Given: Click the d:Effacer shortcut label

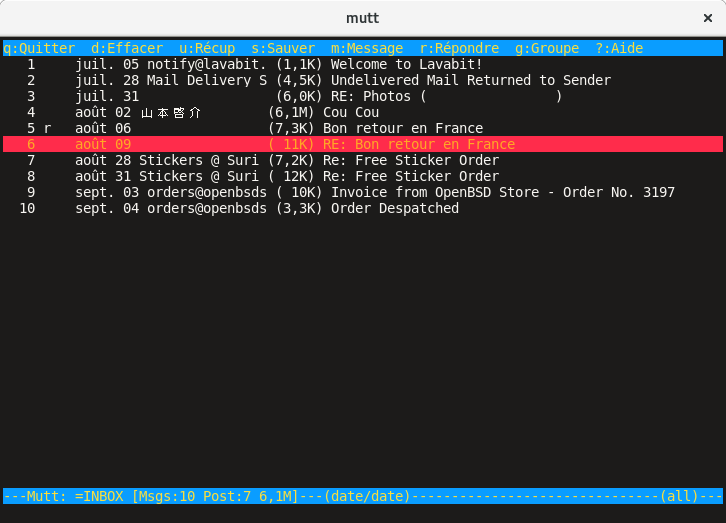Looking at the screenshot, I should click(127, 48).
